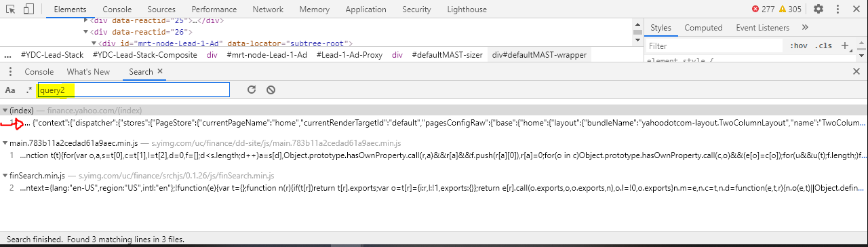
Task: Open the Lighthouse tab
Action: (x=467, y=9)
